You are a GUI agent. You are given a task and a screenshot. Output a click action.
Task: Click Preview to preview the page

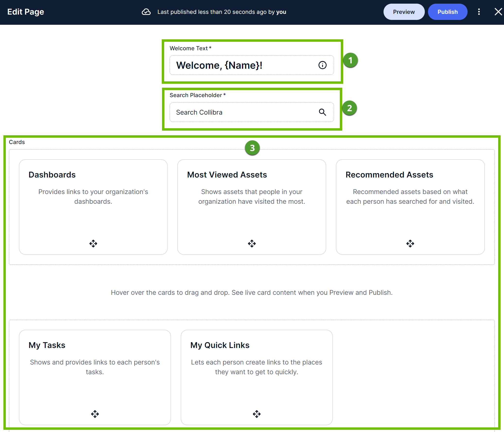click(404, 12)
